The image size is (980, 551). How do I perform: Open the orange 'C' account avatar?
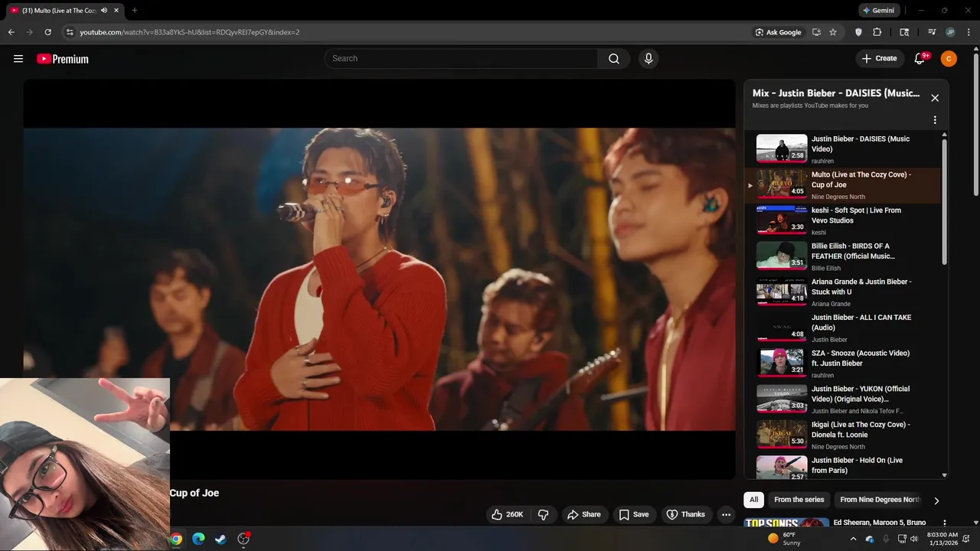[949, 59]
